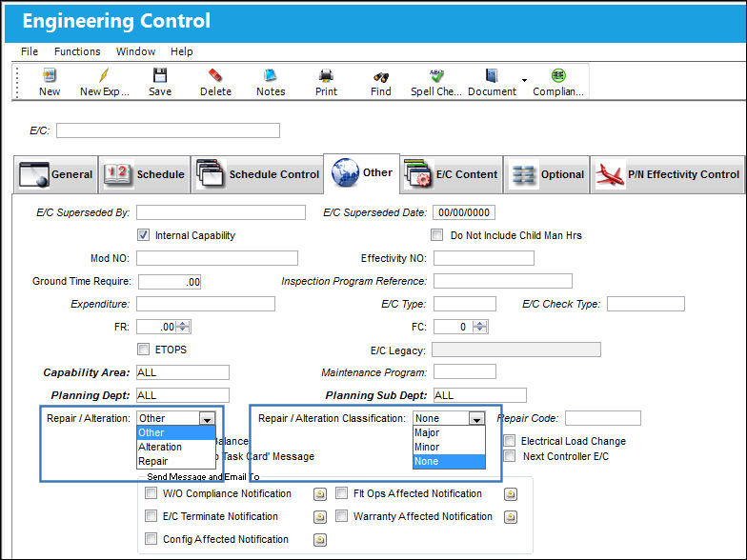747x560 pixels.
Task: Enable Config Affected Notification checkbox
Action: (151, 539)
